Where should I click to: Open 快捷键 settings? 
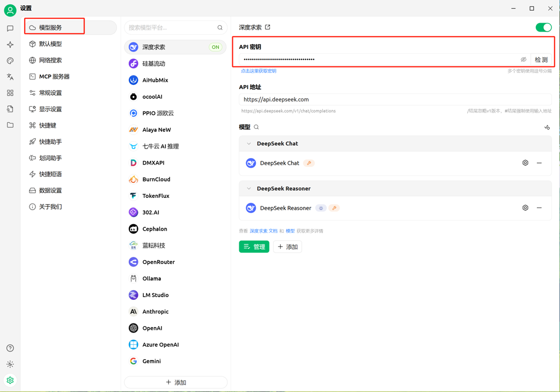click(x=71, y=125)
